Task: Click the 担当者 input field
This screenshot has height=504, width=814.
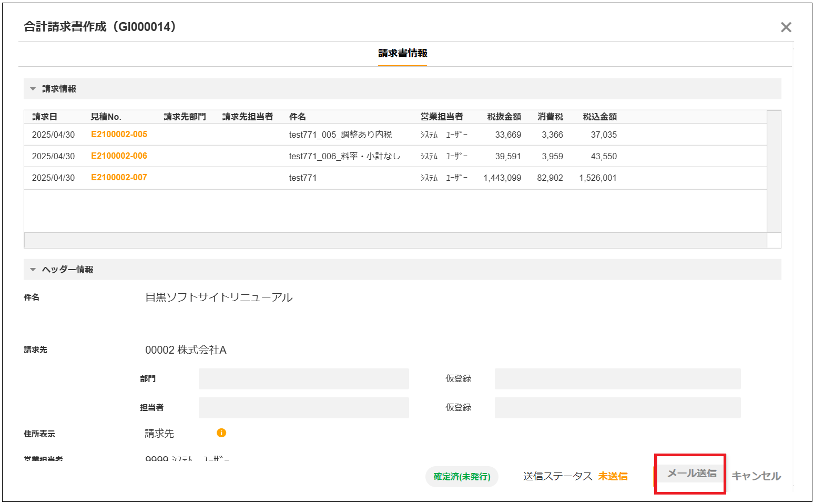Action: pyautogui.click(x=303, y=407)
